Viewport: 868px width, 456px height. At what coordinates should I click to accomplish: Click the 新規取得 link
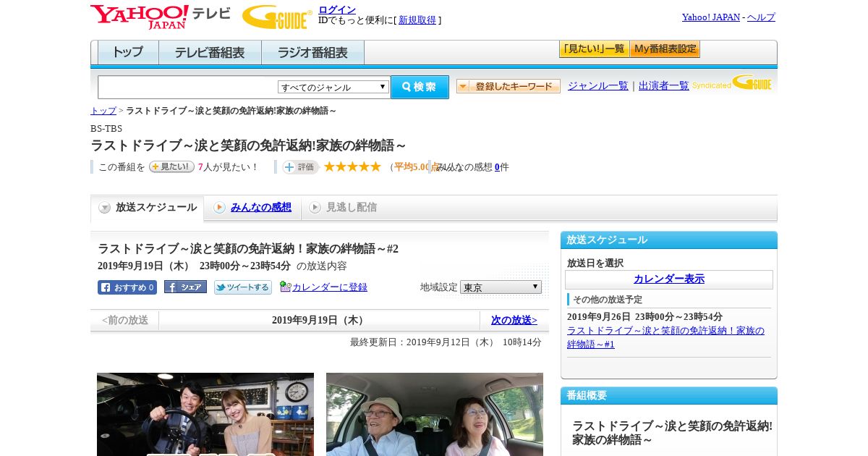point(417,20)
